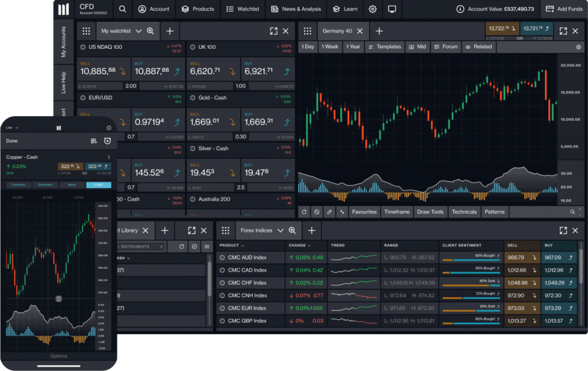Open the Live Help side tab

point(63,83)
